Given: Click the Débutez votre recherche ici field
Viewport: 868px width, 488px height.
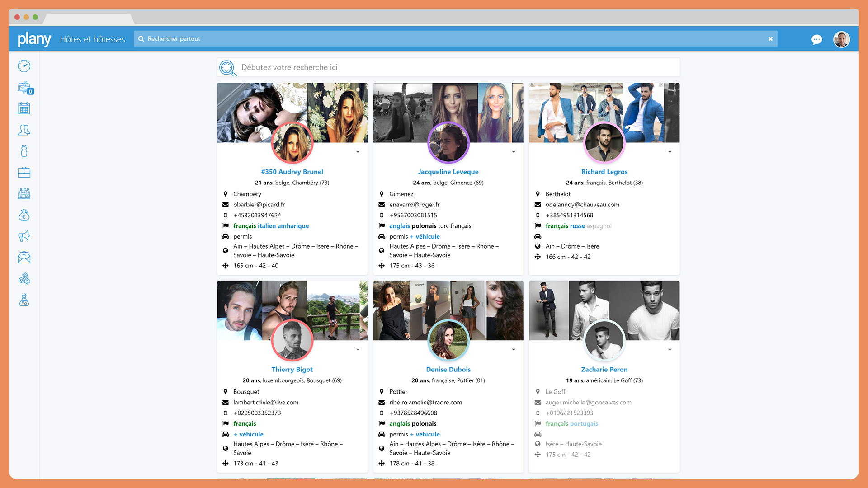Looking at the screenshot, I should coord(457,67).
